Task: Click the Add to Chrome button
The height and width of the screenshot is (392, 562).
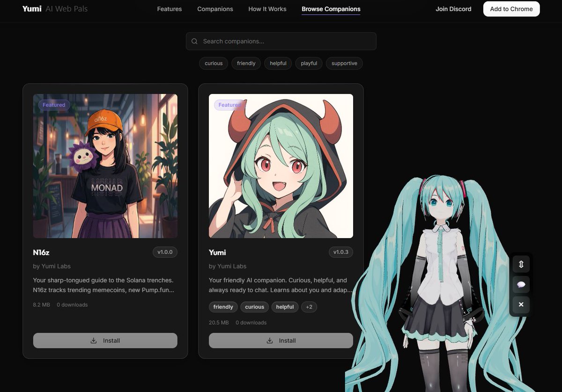Action: point(511,9)
